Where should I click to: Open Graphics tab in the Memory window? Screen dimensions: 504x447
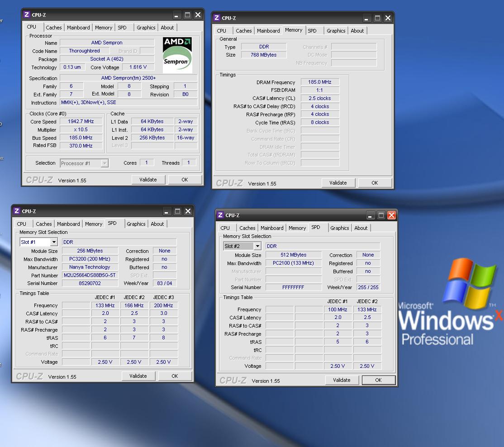[336, 31]
